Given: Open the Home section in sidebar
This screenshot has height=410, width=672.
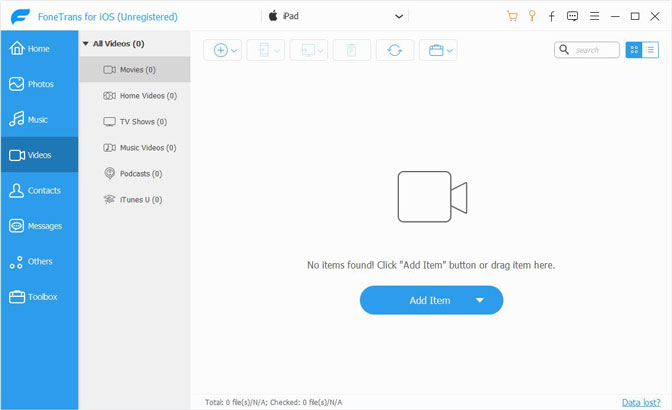Looking at the screenshot, I should click(x=39, y=48).
